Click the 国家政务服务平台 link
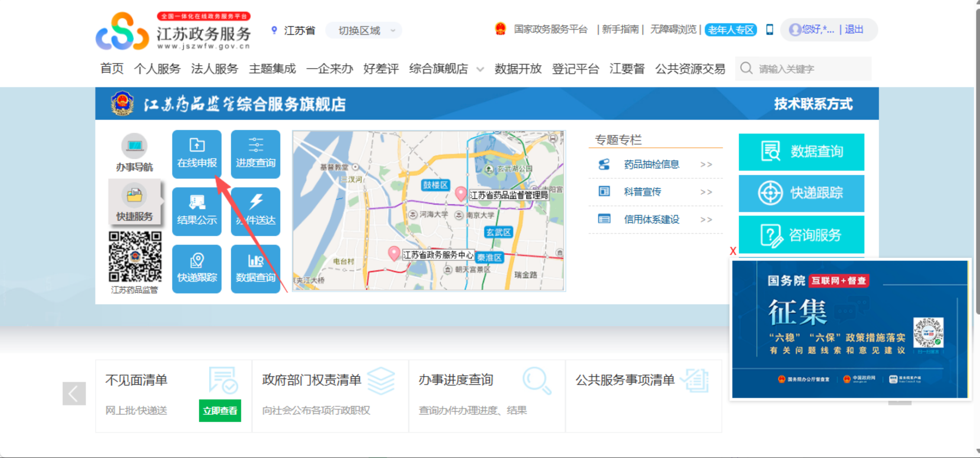The width and height of the screenshot is (980, 458). tap(550, 30)
